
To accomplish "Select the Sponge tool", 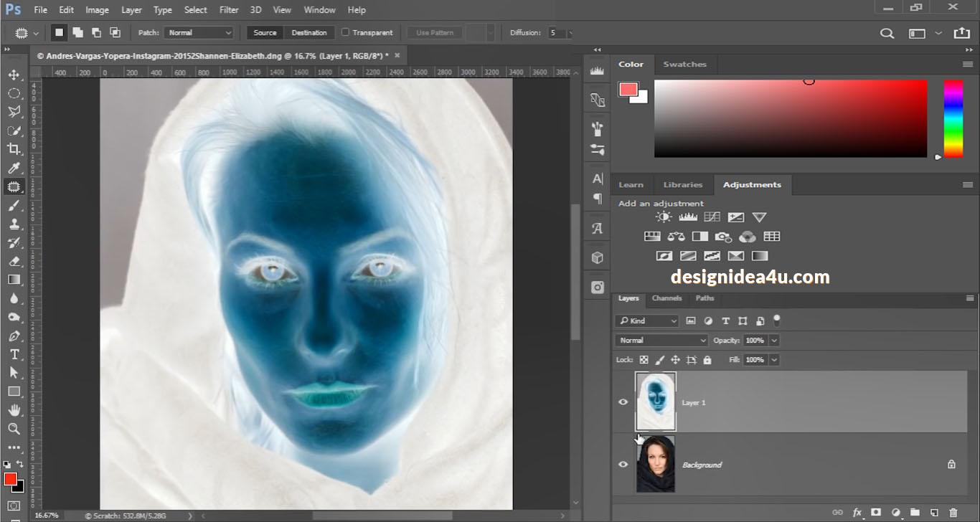I will [x=14, y=317].
